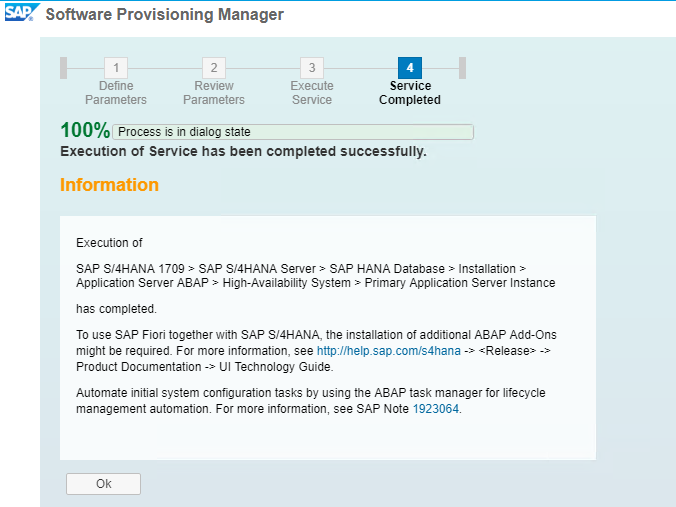Open the help.sap.com/s4hana link
Viewport: 676px width, 507px height.
click(388, 351)
